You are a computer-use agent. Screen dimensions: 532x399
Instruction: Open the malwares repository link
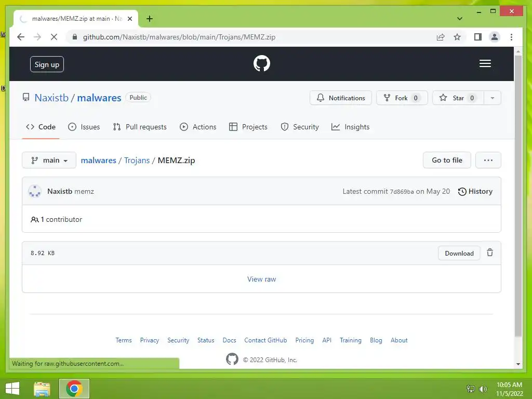99,98
